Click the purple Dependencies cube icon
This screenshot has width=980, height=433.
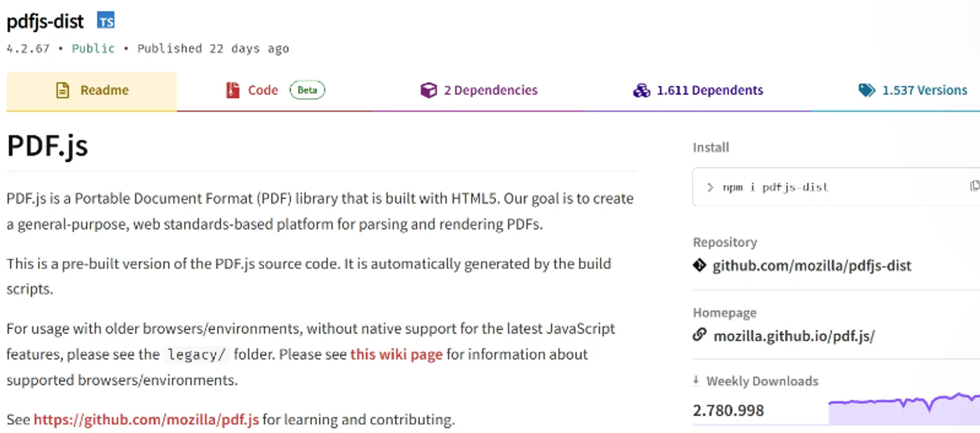point(428,90)
